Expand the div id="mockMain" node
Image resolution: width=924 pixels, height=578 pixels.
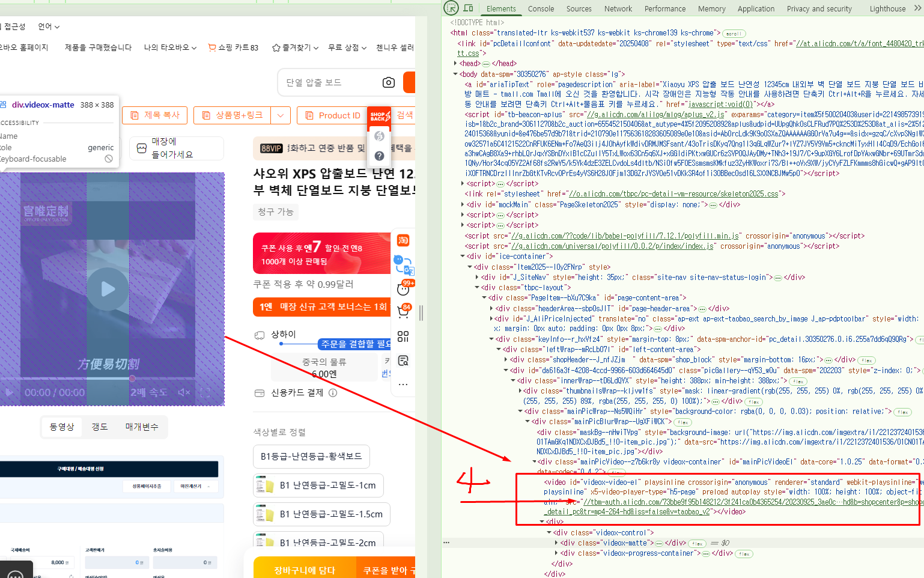pos(462,205)
